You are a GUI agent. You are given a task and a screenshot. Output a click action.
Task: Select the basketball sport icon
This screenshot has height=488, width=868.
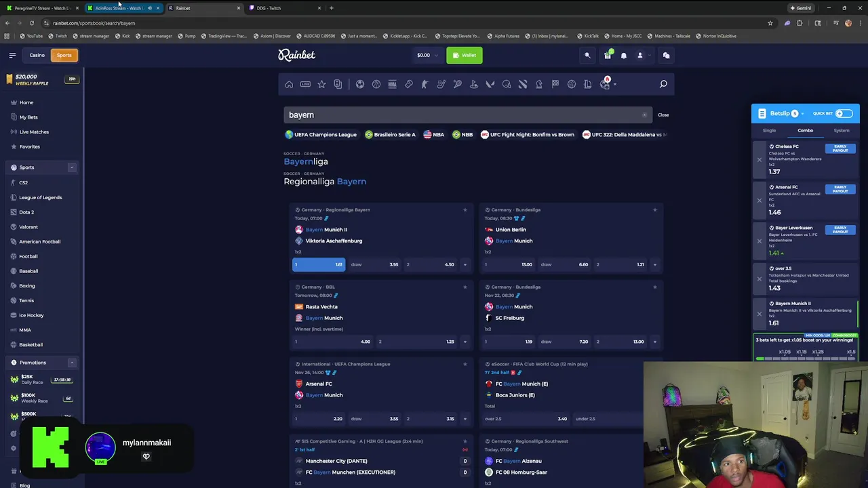376,84
